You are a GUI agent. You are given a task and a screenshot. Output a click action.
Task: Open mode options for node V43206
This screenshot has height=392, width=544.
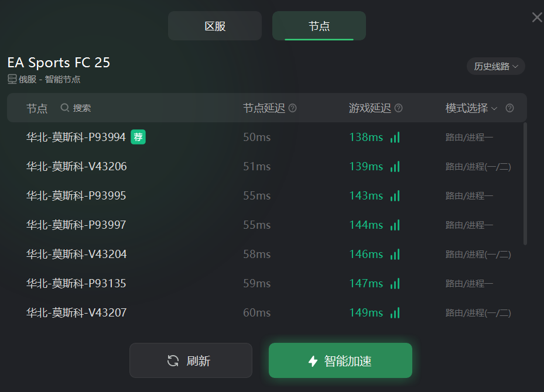click(478, 167)
